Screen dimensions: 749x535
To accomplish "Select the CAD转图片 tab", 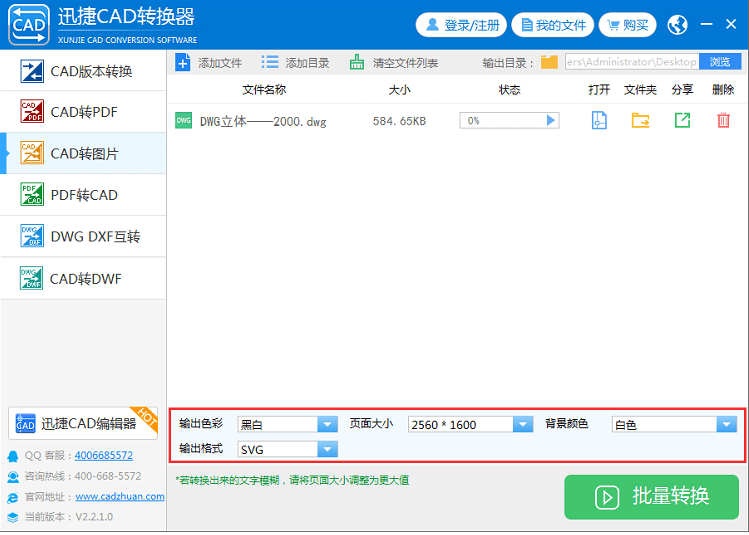I will pyautogui.click(x=83, y=153).
